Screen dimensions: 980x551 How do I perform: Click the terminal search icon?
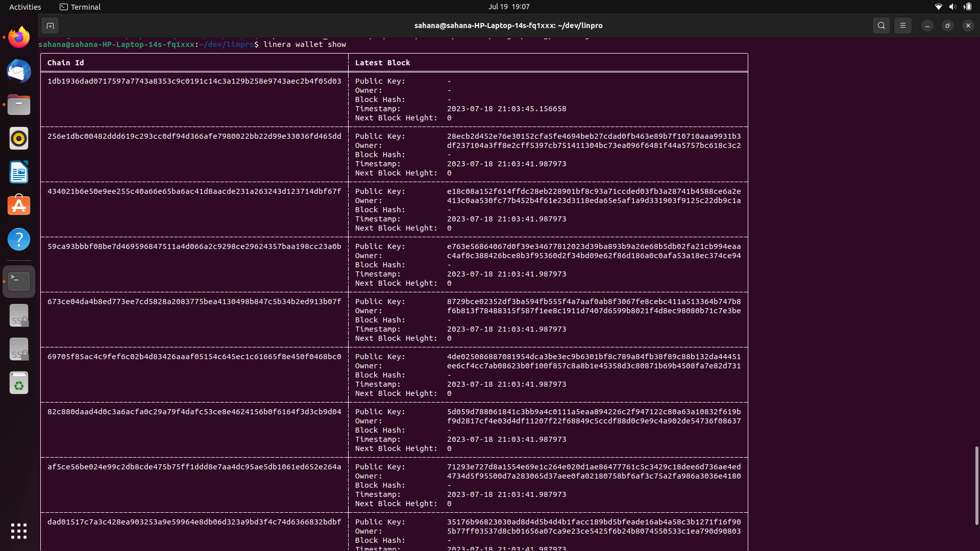pyautogui.click(x=881, y=26)
